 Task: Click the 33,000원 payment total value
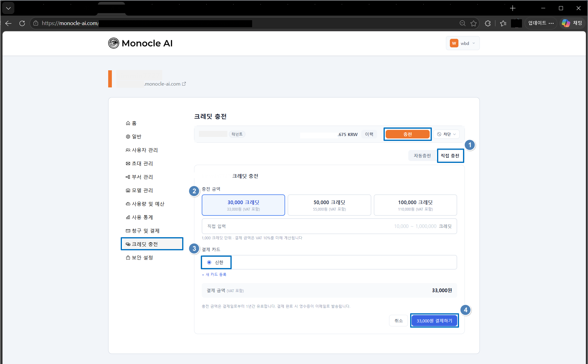pos(442,290)
